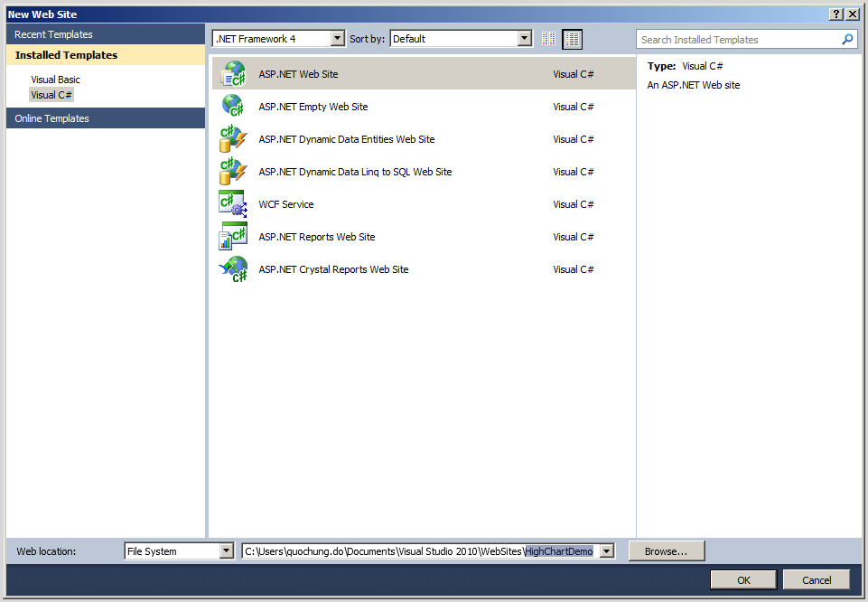The height and width of the screenshot is (602, 868).
Task: Click the ASP.NET Reports Web Site icon
Action: pos(233,236)
